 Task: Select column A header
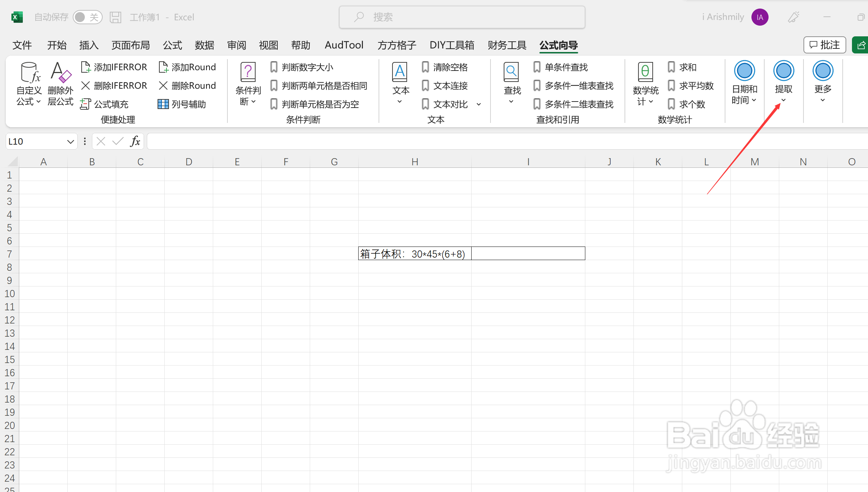coord(43,162)
